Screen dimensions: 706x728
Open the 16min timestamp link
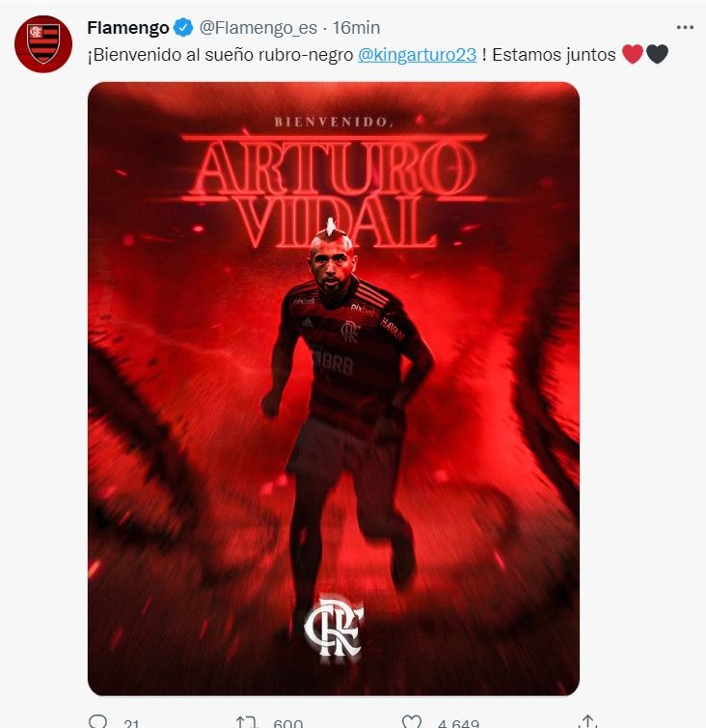click(x=356, y=28)
